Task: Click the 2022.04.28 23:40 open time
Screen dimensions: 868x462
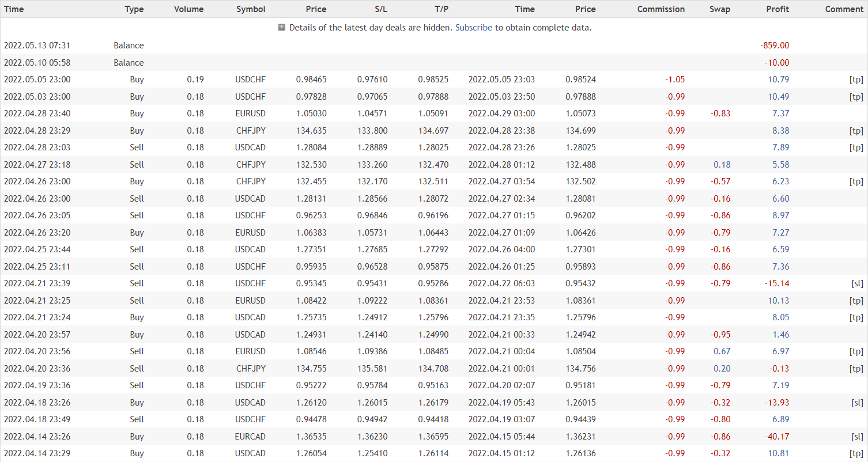Action: point(37,113)
